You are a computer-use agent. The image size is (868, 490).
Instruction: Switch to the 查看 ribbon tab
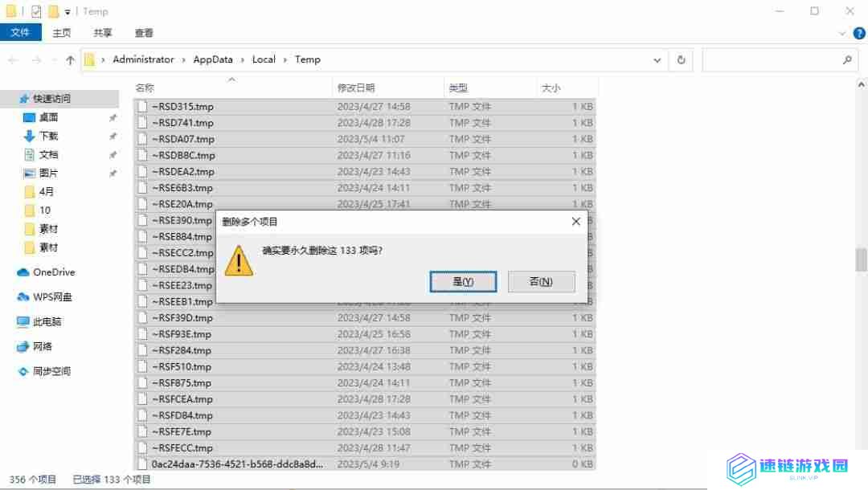pos(144,33)
